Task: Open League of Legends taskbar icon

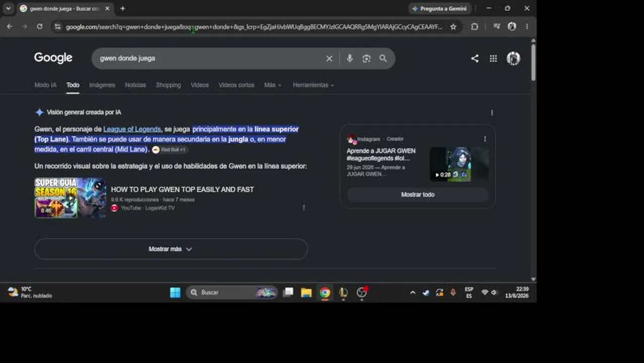Action: (344, 292)
